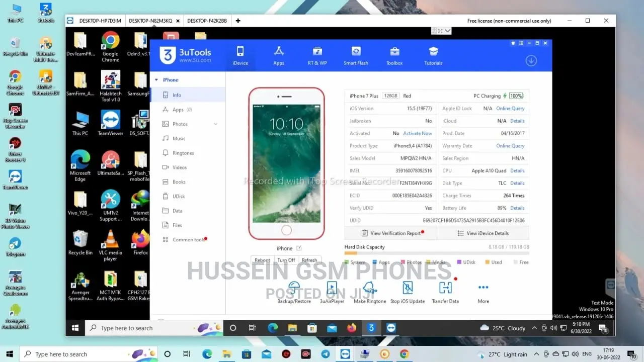Image resolution: width=644 pixels, height=362 pixels.
Task: Open iTop Screen Recorder desktop shortcut
Action: coord(15,116)
